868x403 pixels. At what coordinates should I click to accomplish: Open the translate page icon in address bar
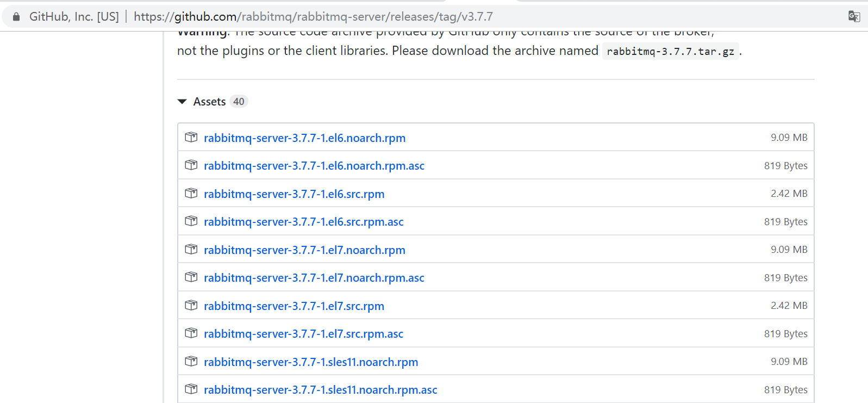click(x=854, y=16)
